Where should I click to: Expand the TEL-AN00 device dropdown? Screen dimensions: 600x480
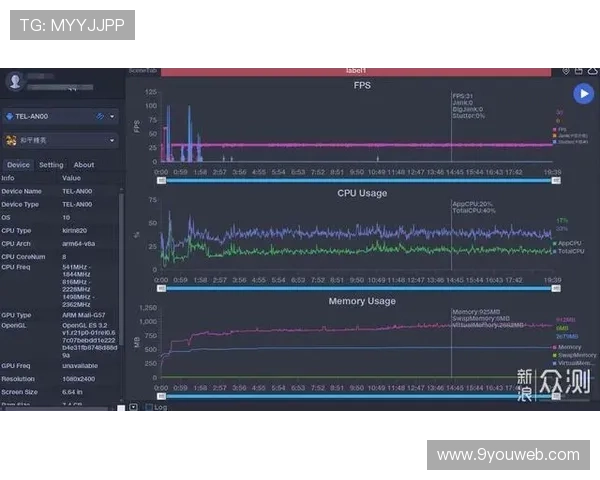click(111, 116)
